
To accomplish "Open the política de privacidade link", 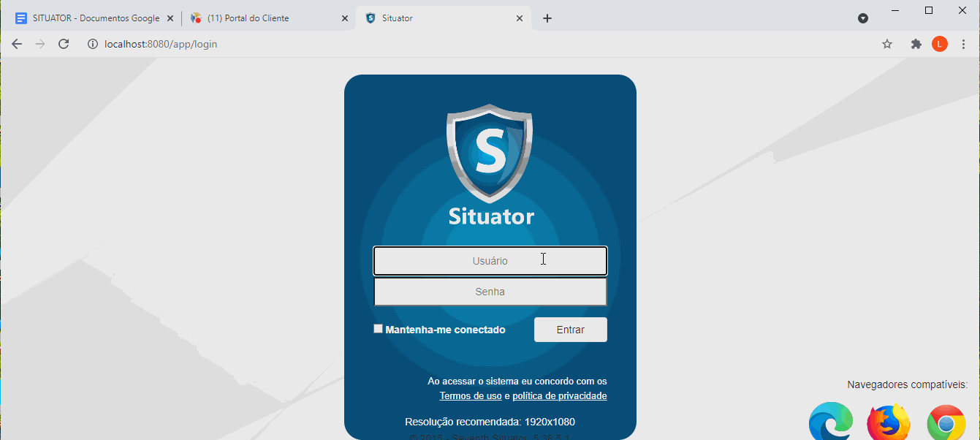I will [559, 396].
